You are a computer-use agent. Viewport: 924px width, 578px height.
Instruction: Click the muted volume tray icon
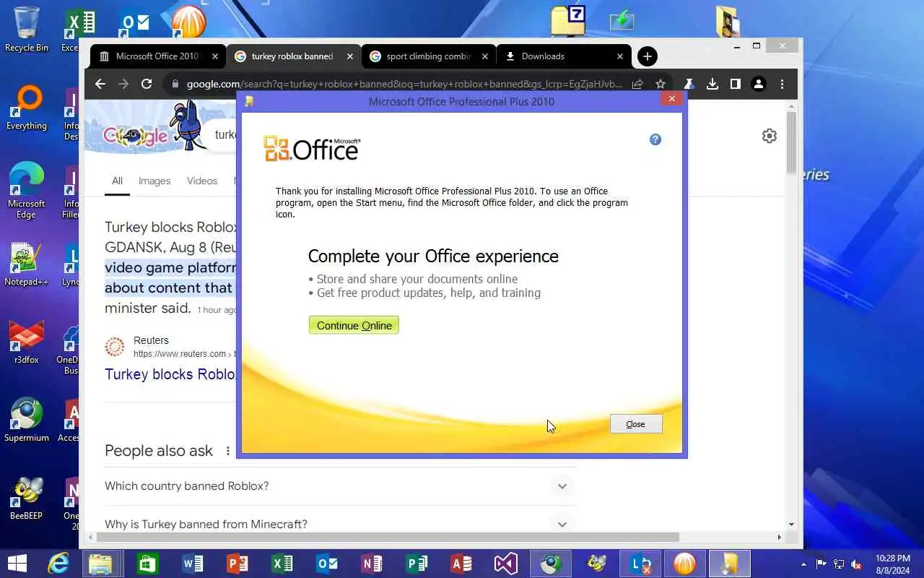coord(856,564)
